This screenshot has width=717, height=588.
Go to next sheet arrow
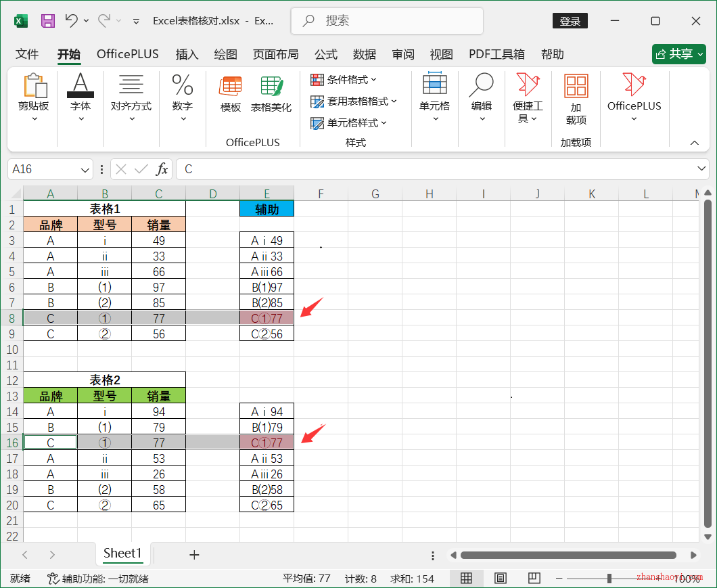(52, 555)
